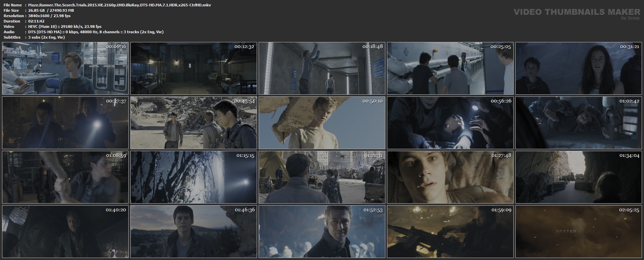Screen dimensions: 644x260
Task: Open the thumbnail at 00:18:48
Action: pyautogui.click(x=322, y=69)
